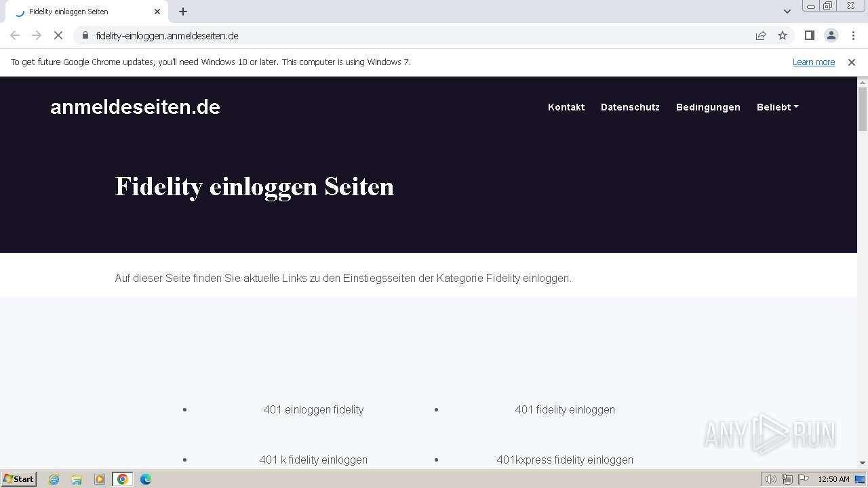Open a new browser tab
This screenshot has height=488, width=868.
pos(183,12)
